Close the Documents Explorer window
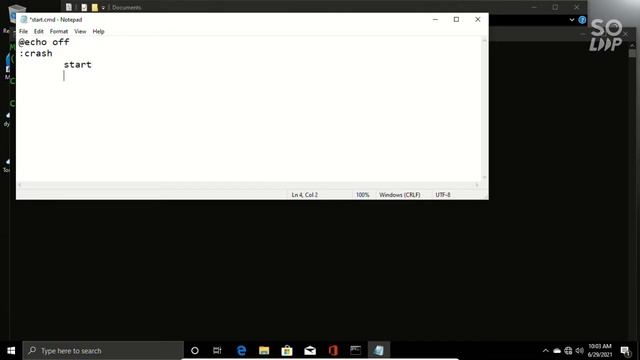The height and width of the screenshot is (360, 640). click(576, 7)
